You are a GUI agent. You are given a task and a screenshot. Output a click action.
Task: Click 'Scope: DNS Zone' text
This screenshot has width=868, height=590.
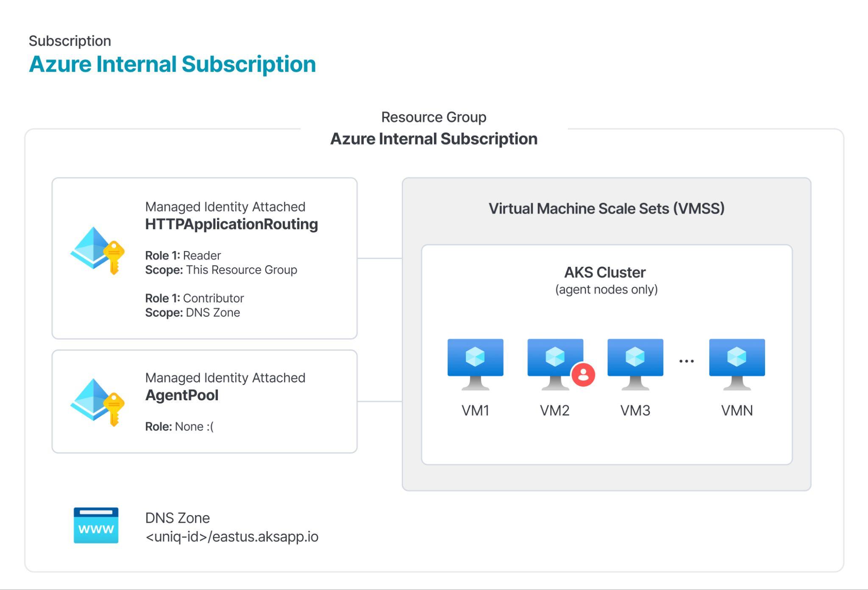click(192, 313)
